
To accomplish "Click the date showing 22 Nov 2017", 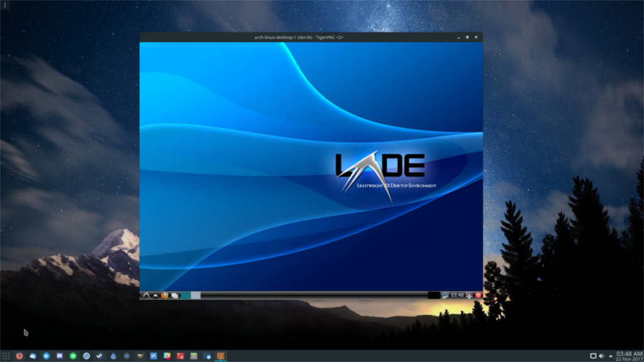I will 629,358.
